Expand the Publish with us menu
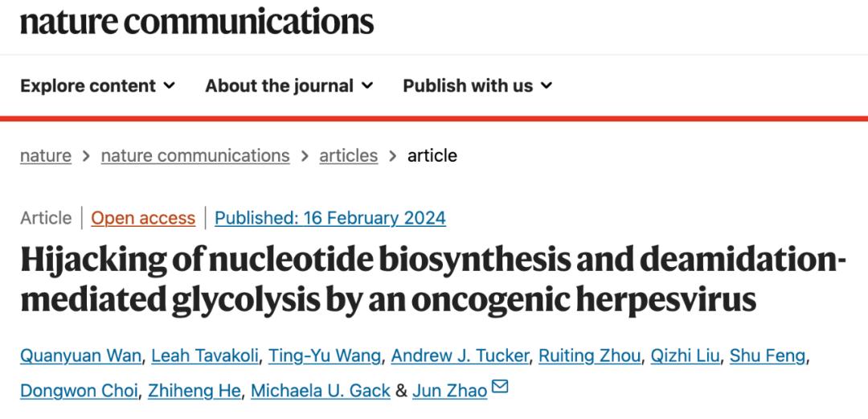Screen dimensions: 868x419 coord(477,86)
